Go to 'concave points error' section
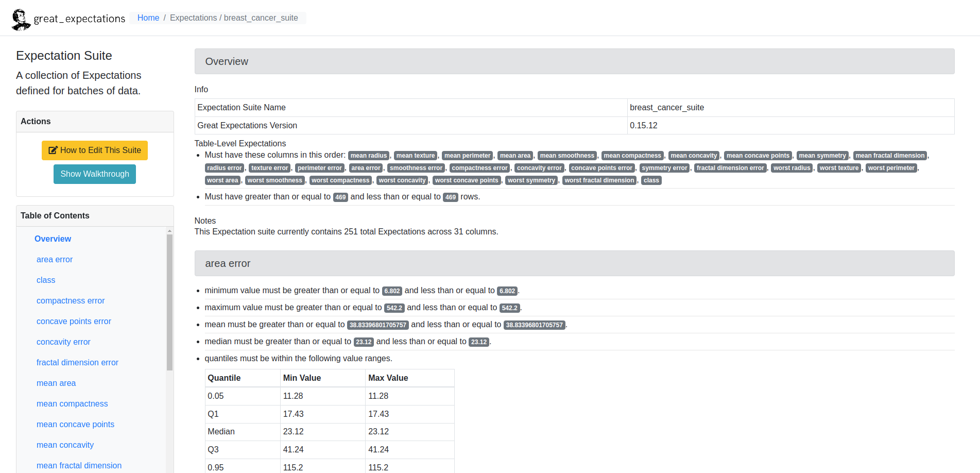 [x=74, y=321]
